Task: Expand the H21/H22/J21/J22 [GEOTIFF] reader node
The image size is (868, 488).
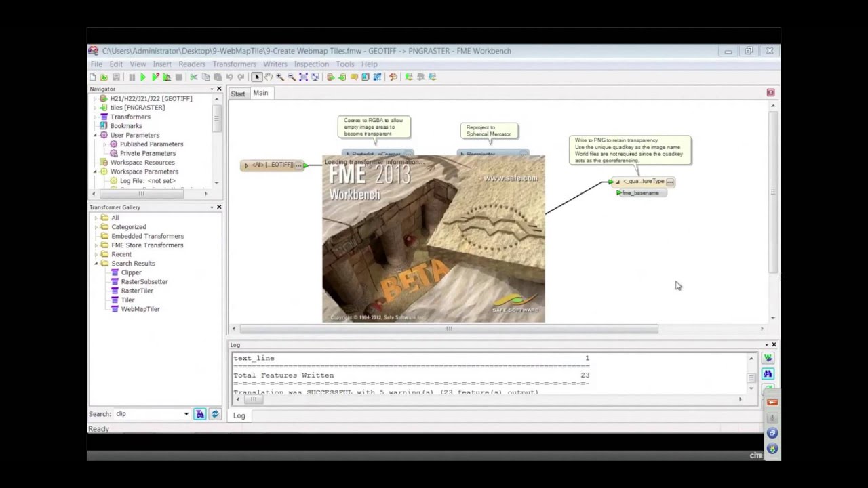Action: [x=95, y=99]
